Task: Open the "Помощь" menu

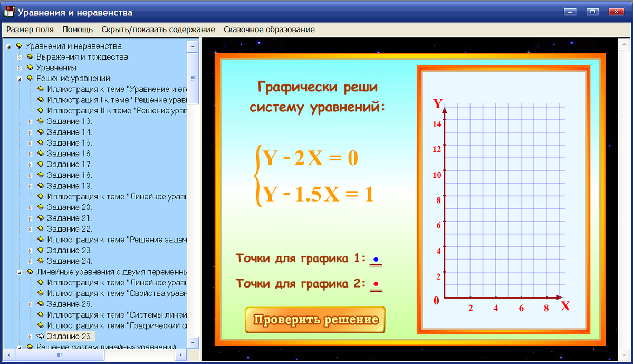Action: click(77, 30)
